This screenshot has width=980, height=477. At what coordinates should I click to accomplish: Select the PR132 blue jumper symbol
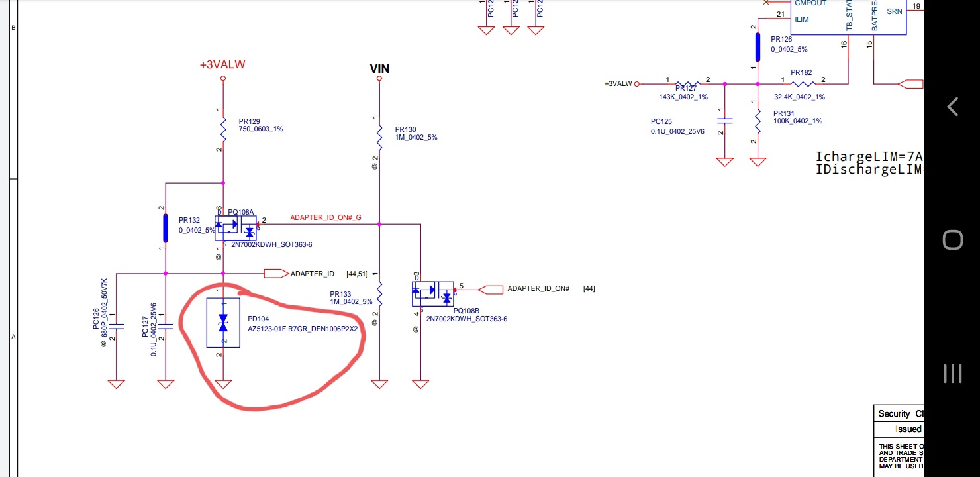pos(166,227)
